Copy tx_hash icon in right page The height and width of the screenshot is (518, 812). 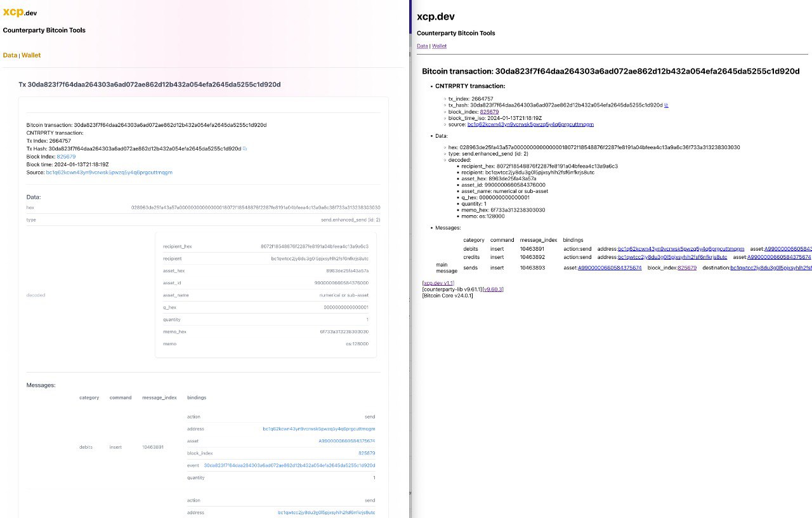coord(666,105)
